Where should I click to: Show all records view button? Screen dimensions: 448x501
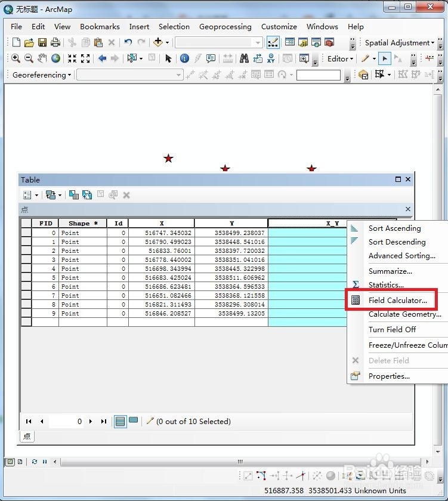(x=120, y=422)
